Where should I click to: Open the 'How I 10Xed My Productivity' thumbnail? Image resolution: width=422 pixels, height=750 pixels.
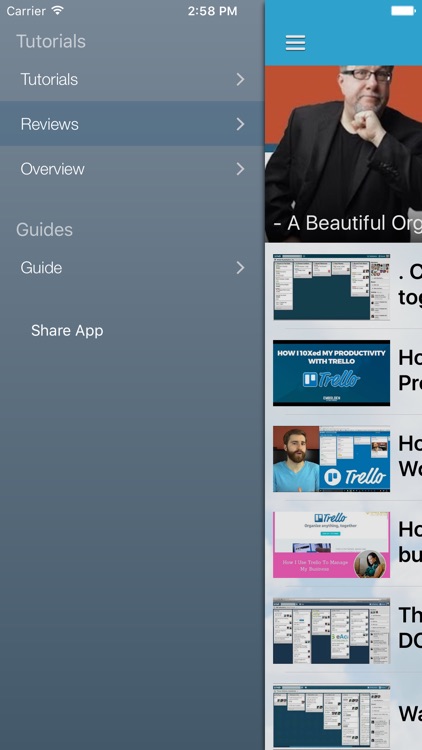click(x=331, y=373)
